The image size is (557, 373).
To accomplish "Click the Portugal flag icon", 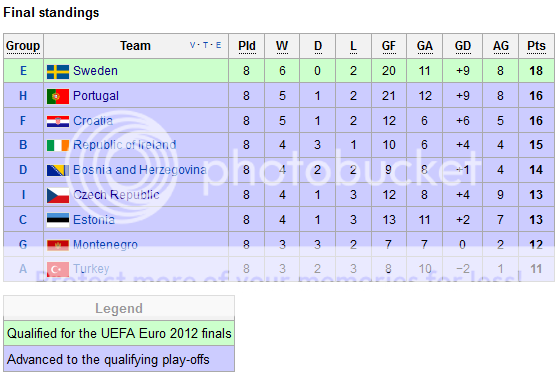I will [58, 97].
